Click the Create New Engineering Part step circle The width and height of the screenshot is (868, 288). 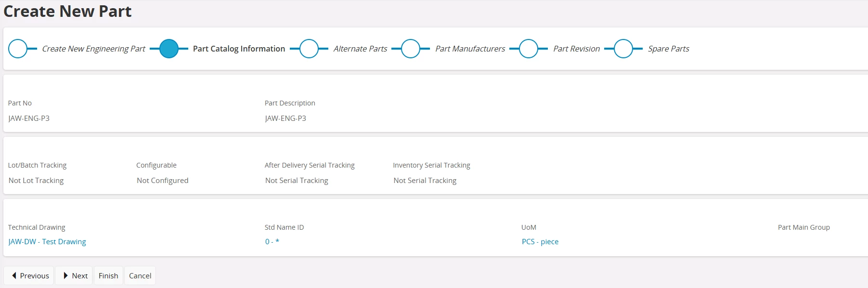coord(18,49)
